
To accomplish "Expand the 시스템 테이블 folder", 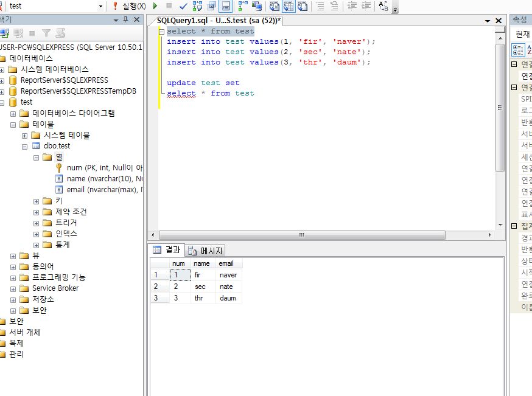I will 24,136.
